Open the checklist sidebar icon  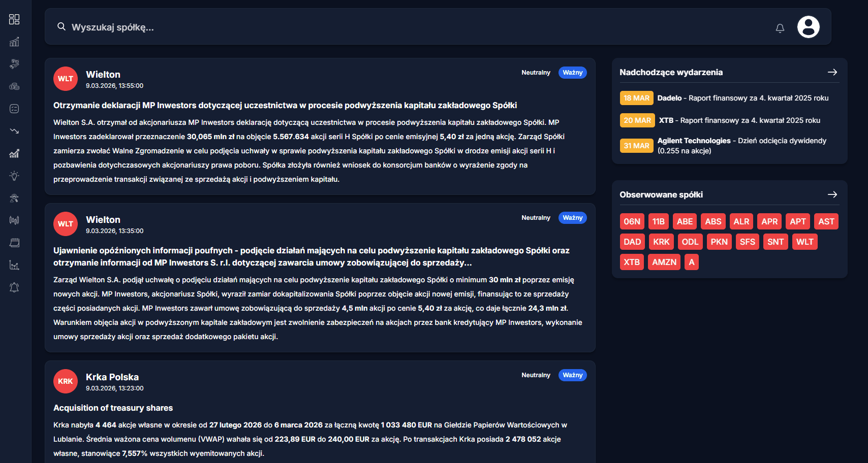click(14, 109)
